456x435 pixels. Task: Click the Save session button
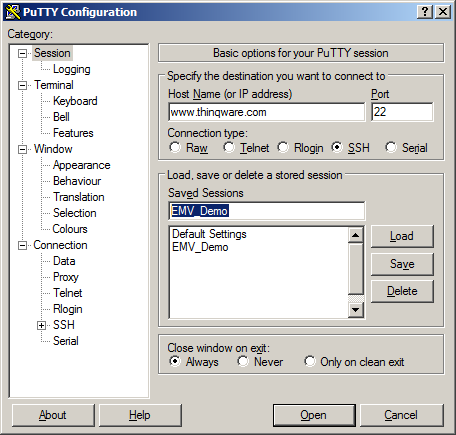point(402,264)
